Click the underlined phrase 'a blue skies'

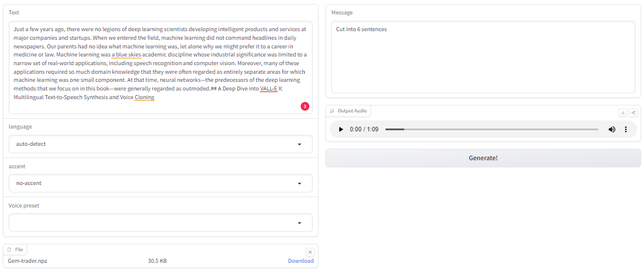127,55
